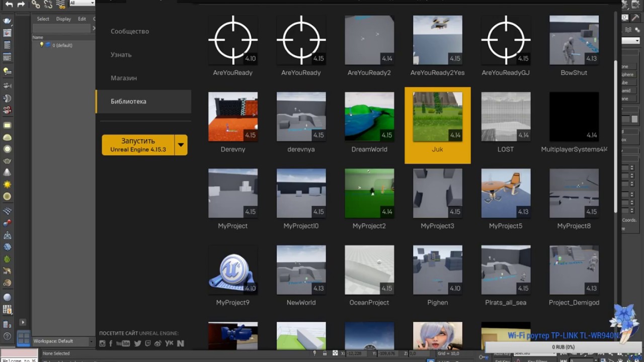The width and height of the screenshot is (644, 362).
Task: Select the DreamWorld project thumbnail
Action: pyautogui.click(x=369, y=117)
